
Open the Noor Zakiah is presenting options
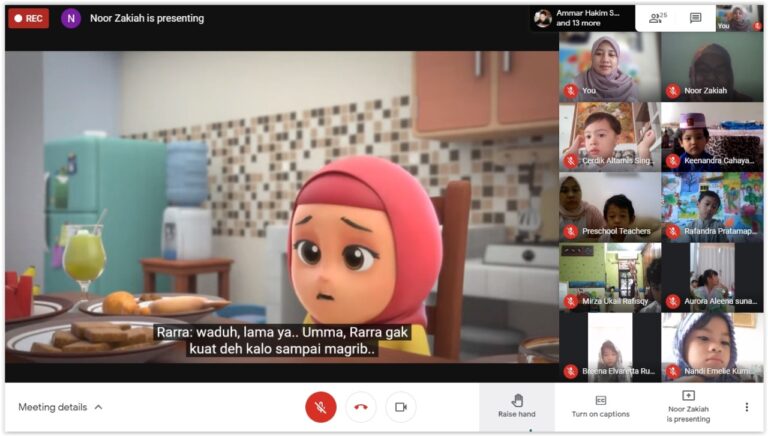tap(688, 406)
